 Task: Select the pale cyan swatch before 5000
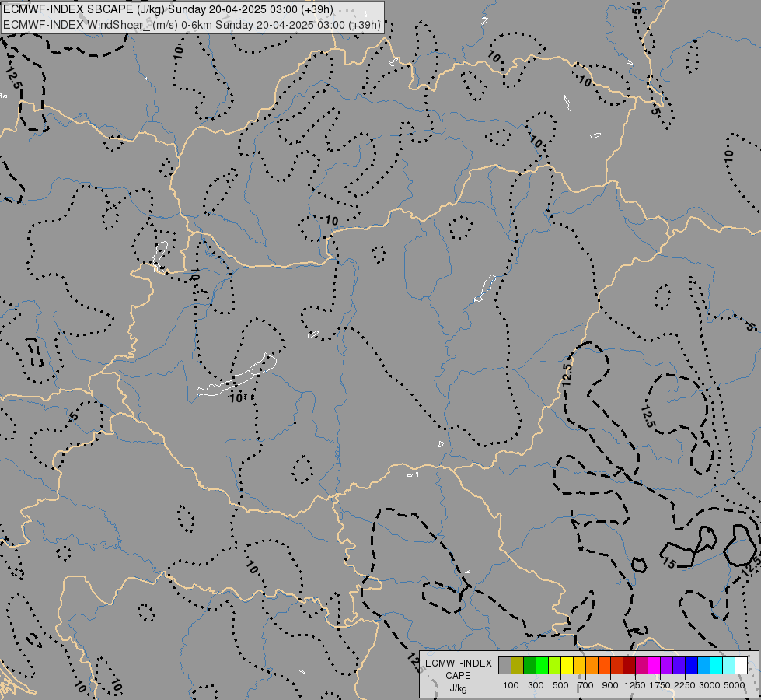729,666
